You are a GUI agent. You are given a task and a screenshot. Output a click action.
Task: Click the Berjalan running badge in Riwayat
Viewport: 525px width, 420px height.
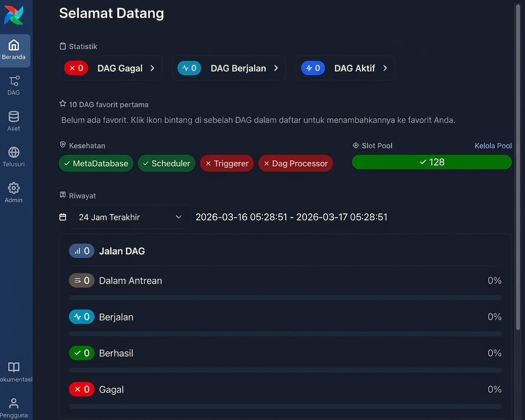82,317
